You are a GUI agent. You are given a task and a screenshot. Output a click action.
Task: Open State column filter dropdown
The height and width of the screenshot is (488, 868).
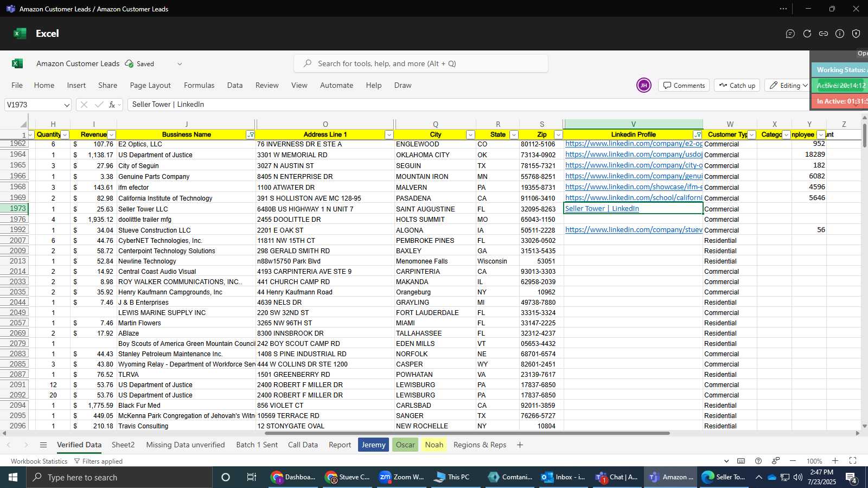click(x=514, y=135)
